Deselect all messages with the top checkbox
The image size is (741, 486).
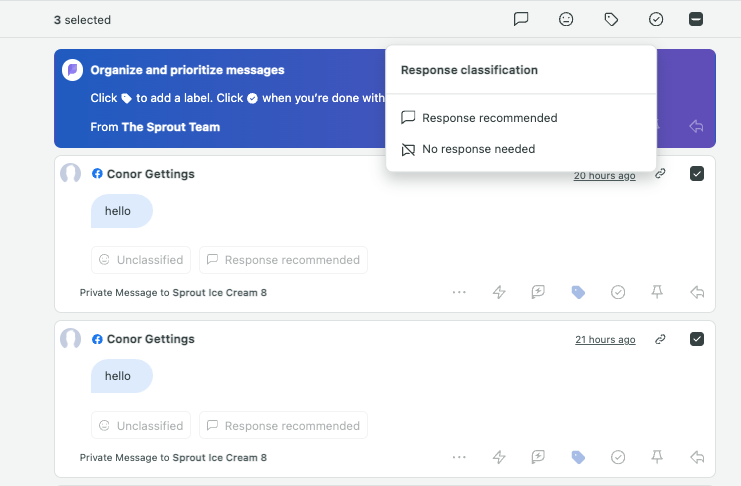coord(696,19)
